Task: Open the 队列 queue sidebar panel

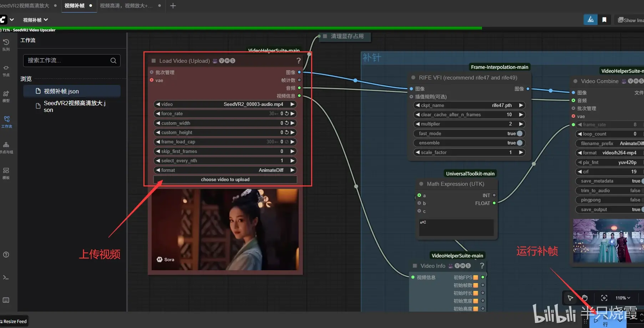Action: pos(6,45)
